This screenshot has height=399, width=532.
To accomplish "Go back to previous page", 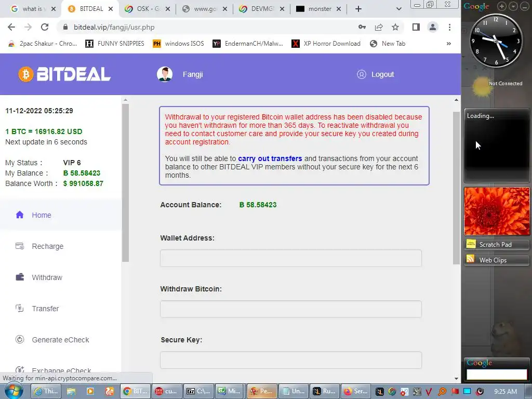I will tap(11, 27).
